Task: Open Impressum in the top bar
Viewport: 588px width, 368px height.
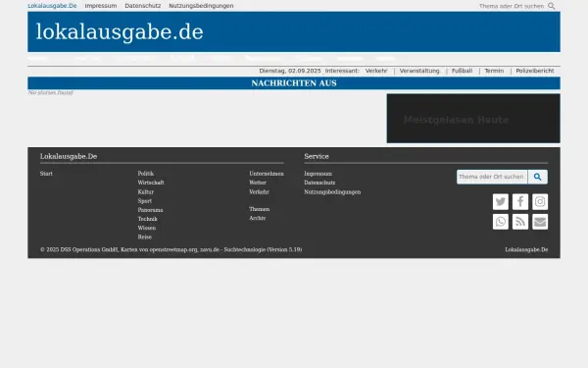Action: 101,6
